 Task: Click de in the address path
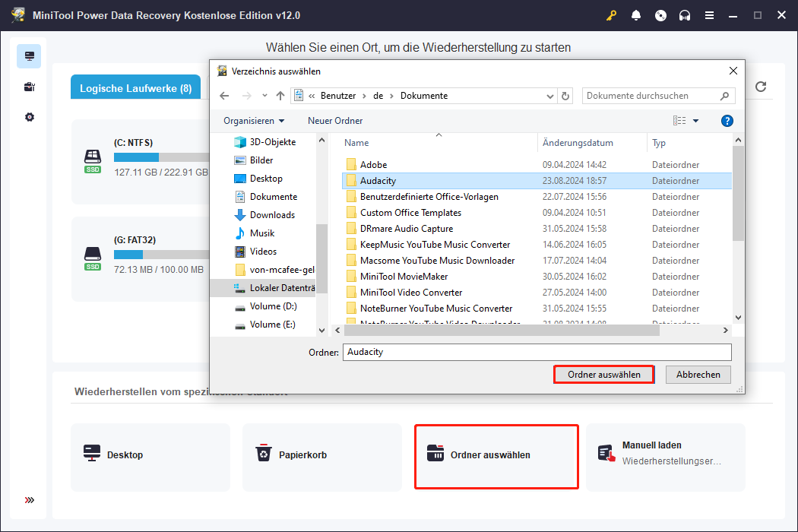pyautogui.click(x=378, y=96)
